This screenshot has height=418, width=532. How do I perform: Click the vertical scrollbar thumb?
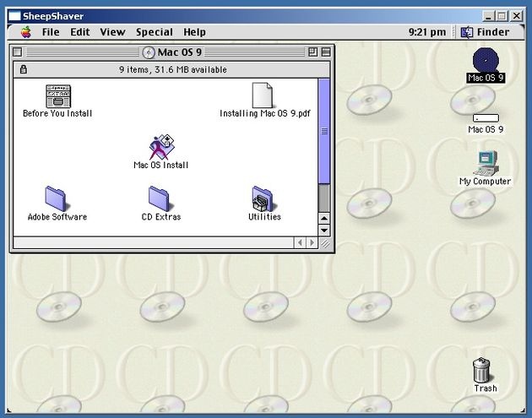pyautogui.click(x=324, y=132)
